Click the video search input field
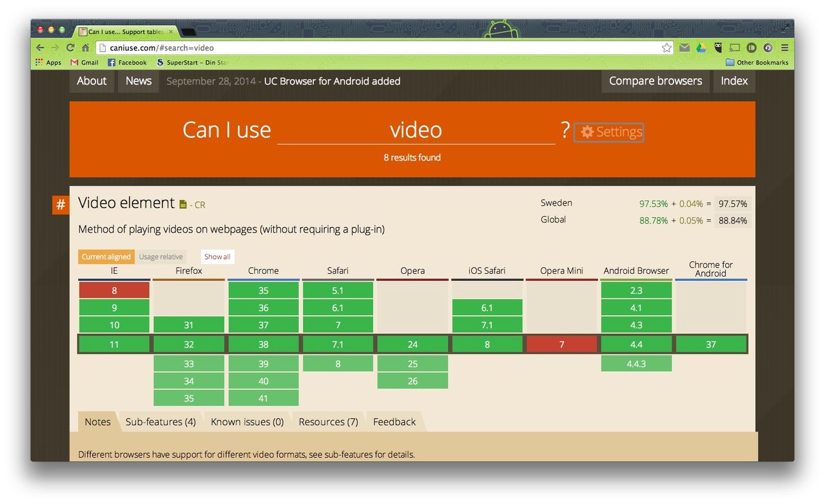The height and width of the screenshot is (504, 825). [416, 130]
